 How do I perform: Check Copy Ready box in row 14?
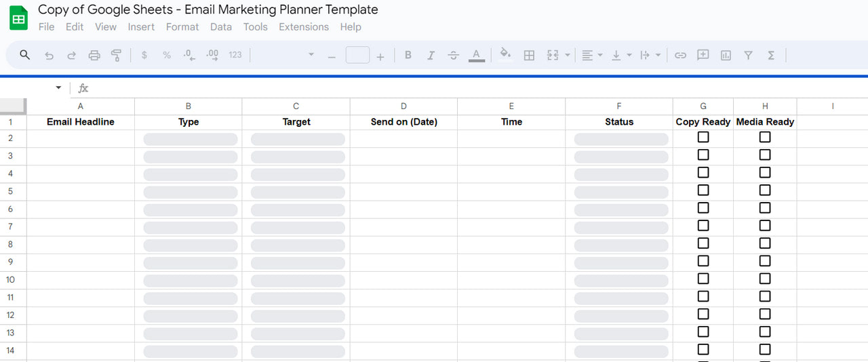tap(703, 349)
